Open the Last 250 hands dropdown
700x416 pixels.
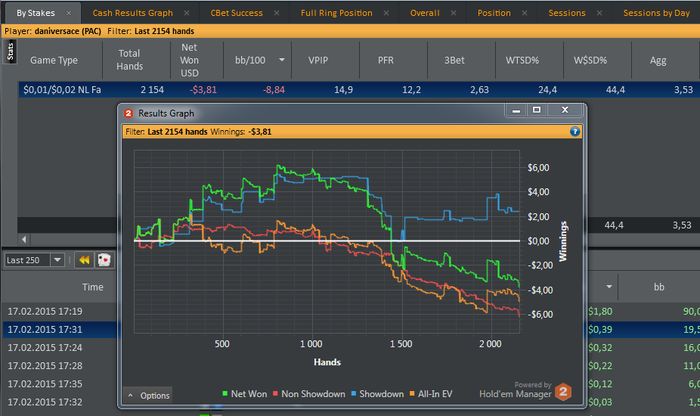point(57,260)
